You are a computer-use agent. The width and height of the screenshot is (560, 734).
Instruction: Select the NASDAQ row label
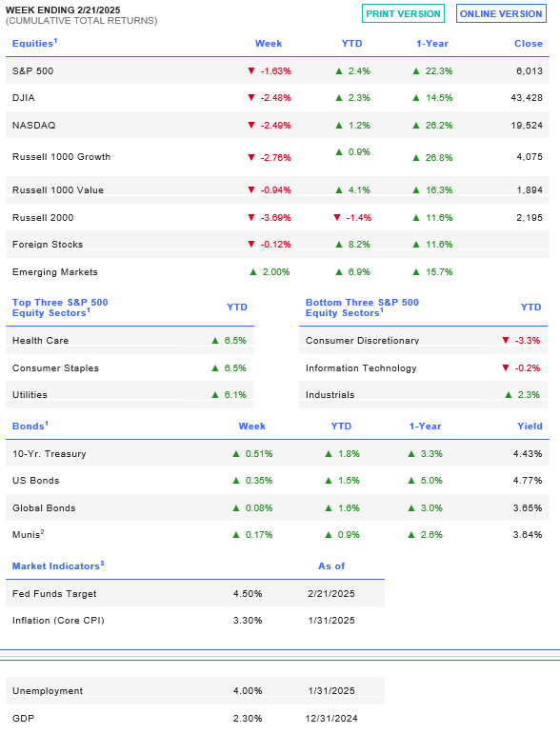33,125
